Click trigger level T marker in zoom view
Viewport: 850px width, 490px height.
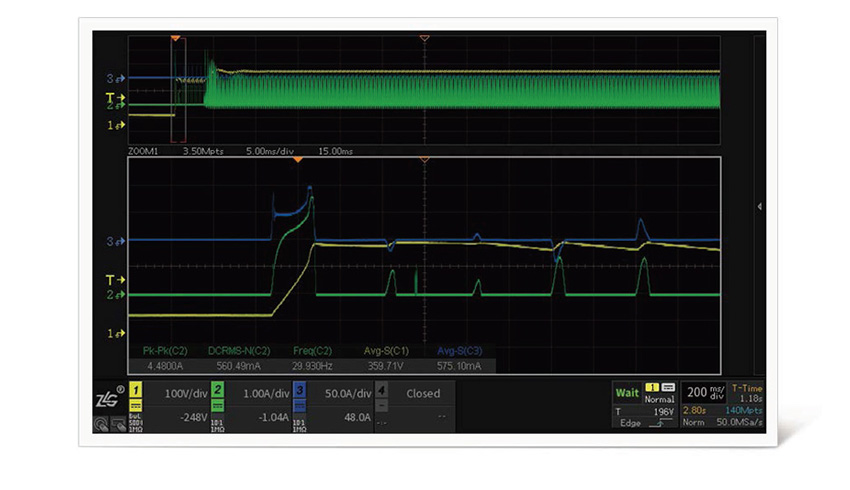[x=115, y=280]
